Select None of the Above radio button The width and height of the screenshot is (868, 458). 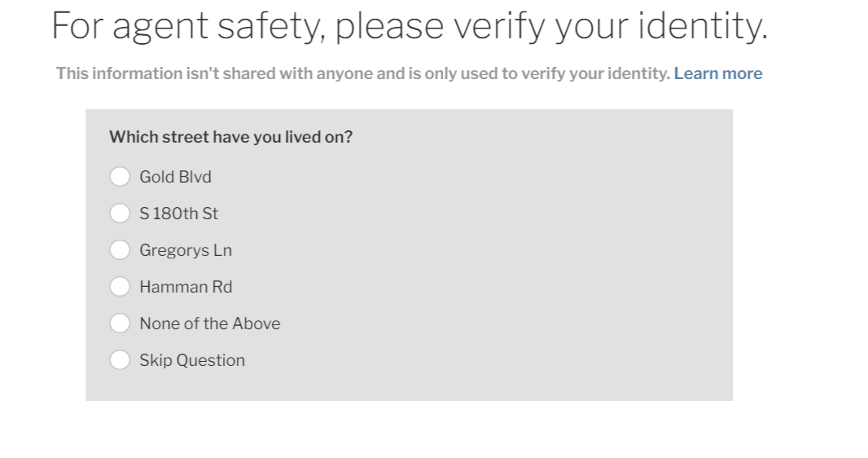120,324
